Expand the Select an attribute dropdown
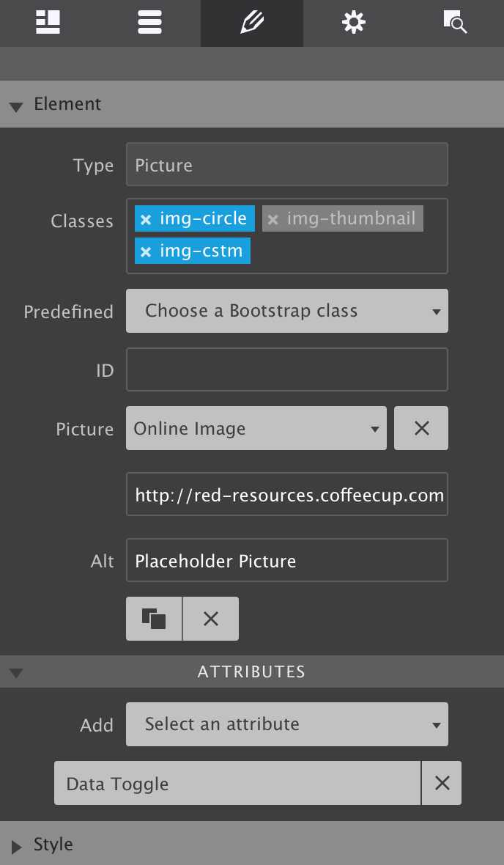The image size is (504, 865). click(x=286, y=724)
